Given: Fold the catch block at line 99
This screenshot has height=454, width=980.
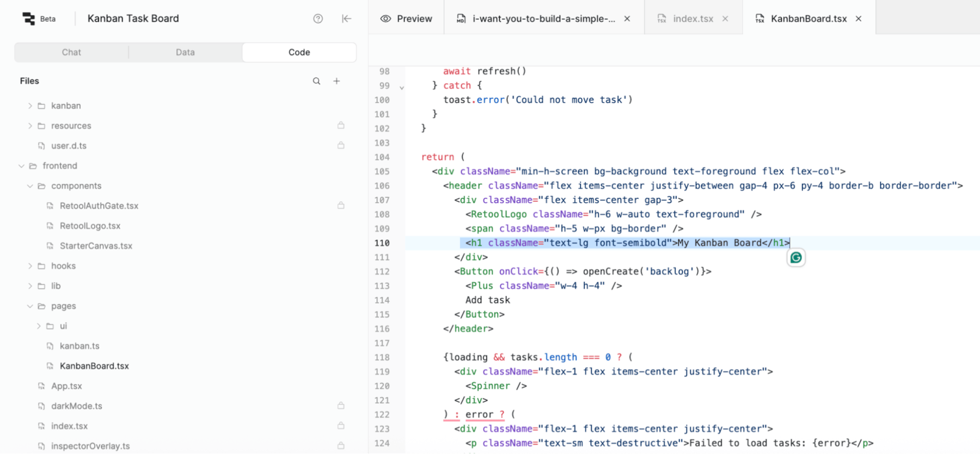Looking at the screenshot, I should [402, 87].
